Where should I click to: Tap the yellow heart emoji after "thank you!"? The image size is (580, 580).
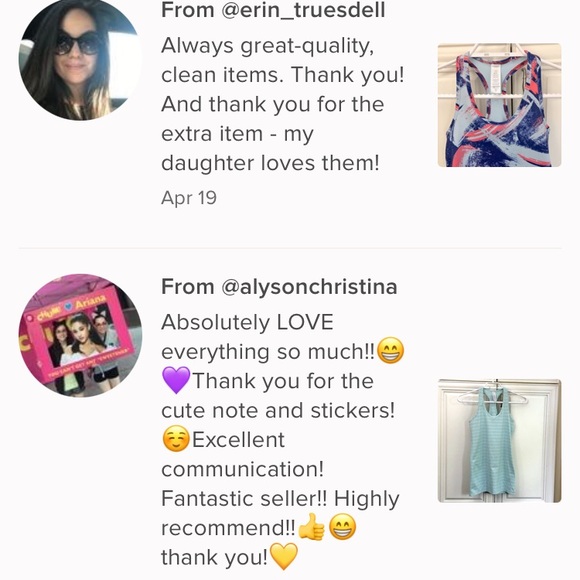[x=284, y=557]
